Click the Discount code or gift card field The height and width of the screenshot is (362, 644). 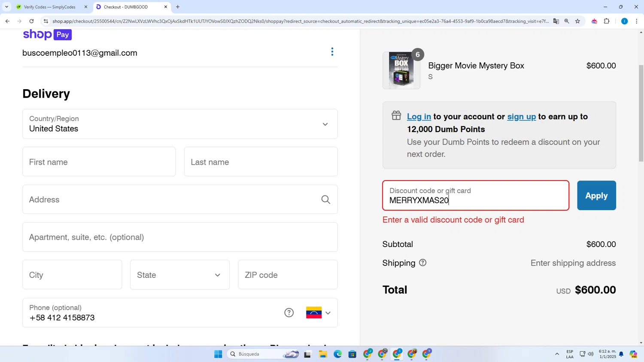tap(476, 196)
